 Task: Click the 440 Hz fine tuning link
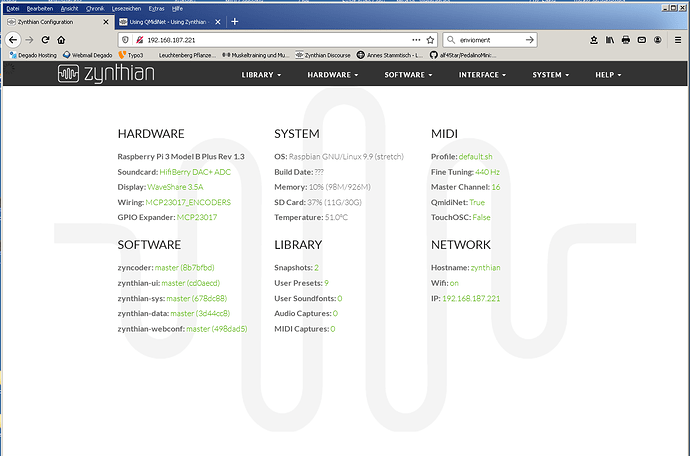coord(487,172)
